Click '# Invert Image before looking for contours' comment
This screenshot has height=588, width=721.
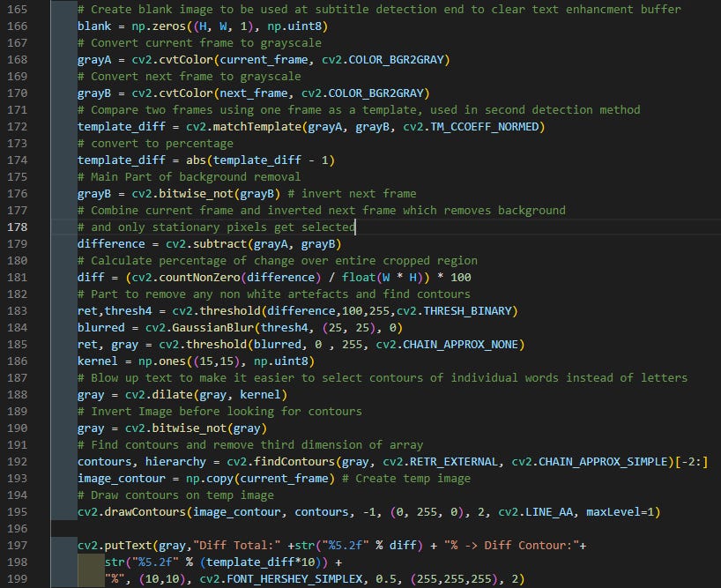(x=219, y=412)
